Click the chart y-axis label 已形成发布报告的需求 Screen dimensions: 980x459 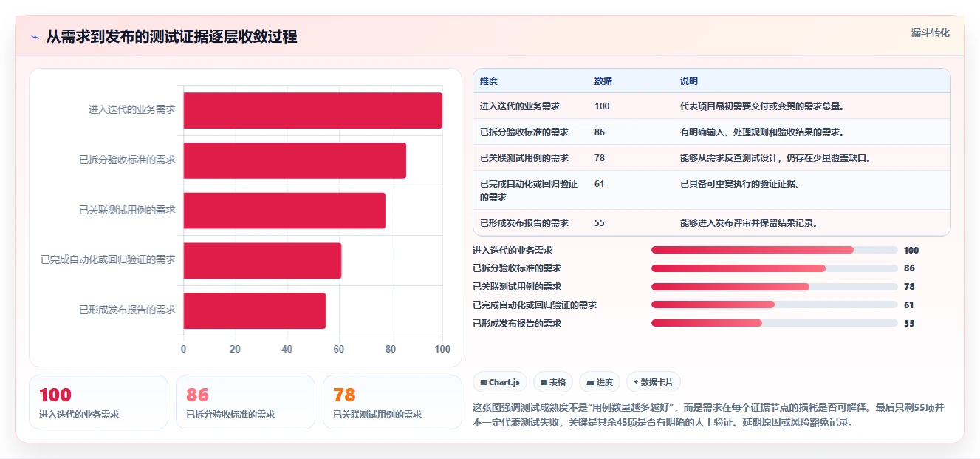coord(128,310)
